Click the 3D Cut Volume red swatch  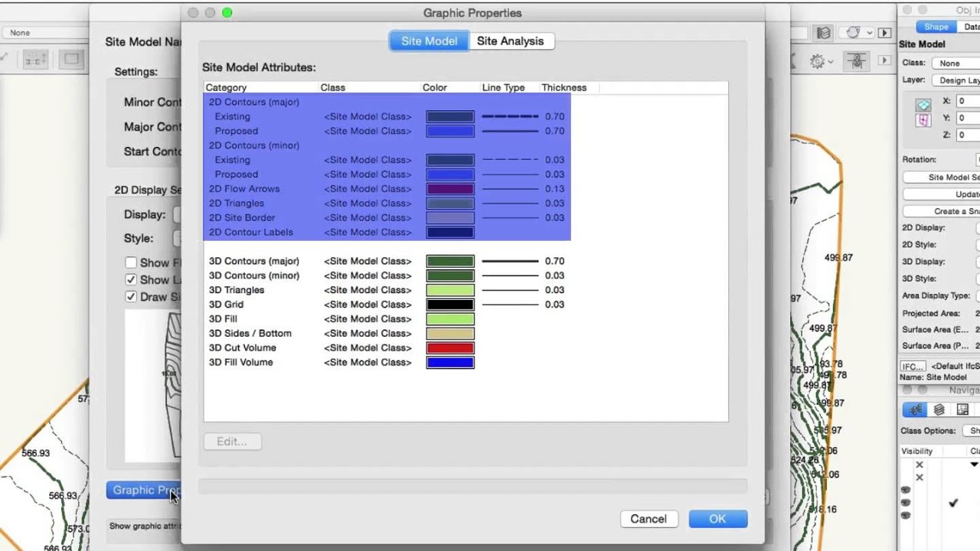(x=450, y=348)
